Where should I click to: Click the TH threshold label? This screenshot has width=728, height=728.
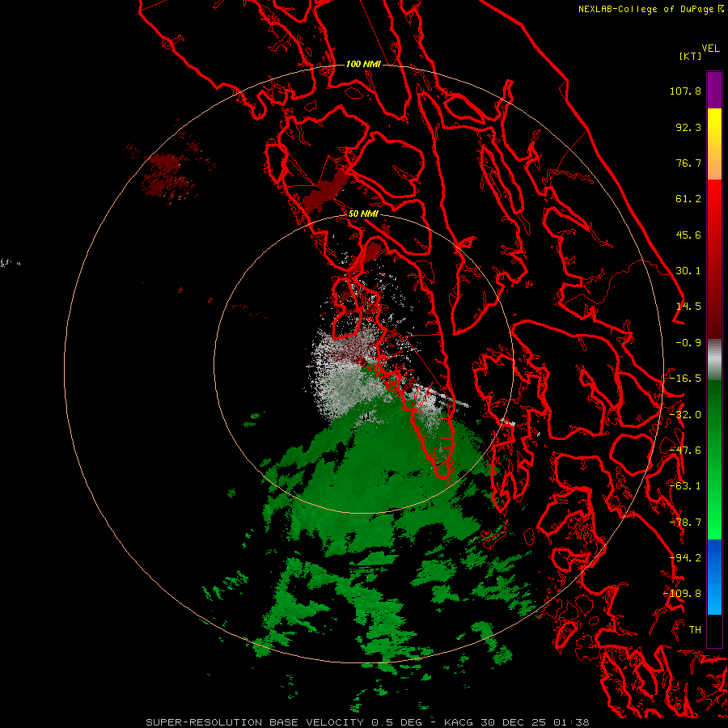tap(695, 630)
